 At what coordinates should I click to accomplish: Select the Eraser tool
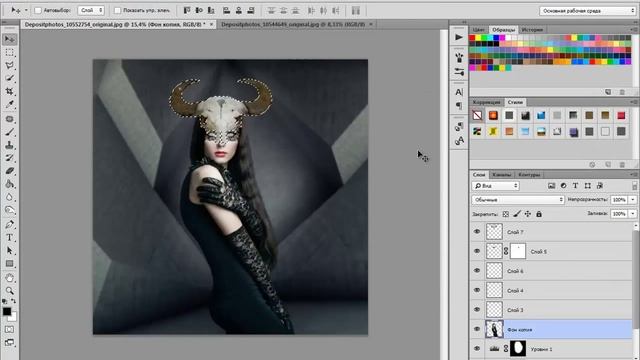click(x=9, y=171)
